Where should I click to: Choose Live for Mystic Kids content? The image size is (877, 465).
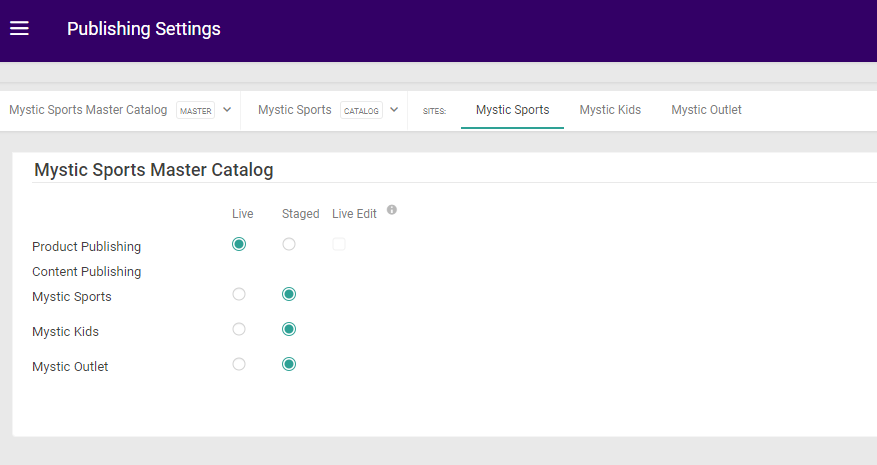coord(239,329)
